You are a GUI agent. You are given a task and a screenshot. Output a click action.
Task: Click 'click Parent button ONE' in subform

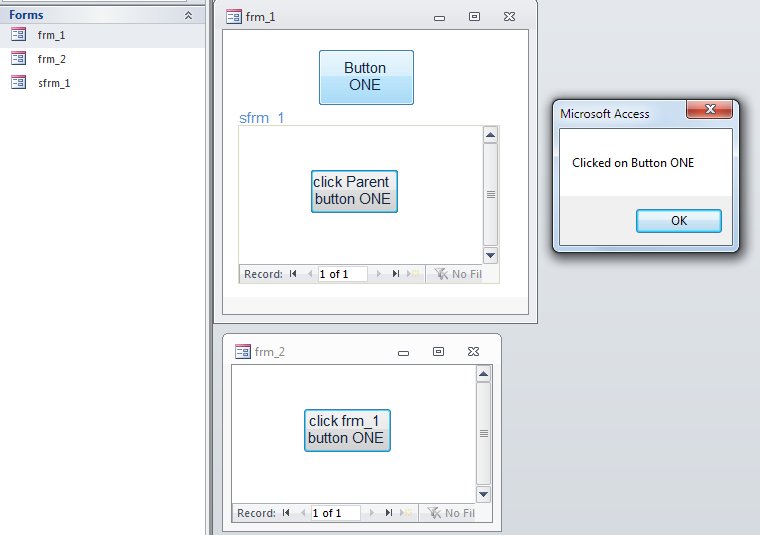[x=354, y=191]
